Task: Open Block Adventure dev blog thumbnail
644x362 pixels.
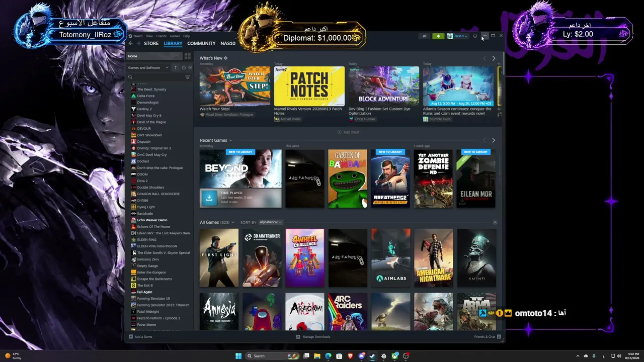Action: click(x=384, y=86)
